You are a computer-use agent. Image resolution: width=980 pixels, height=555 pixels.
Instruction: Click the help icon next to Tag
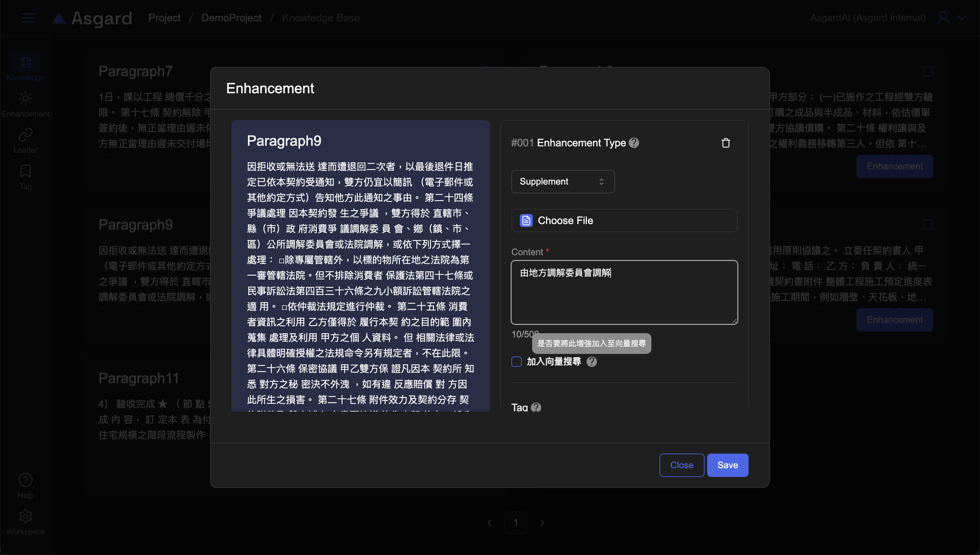click(x=536, y=407)
